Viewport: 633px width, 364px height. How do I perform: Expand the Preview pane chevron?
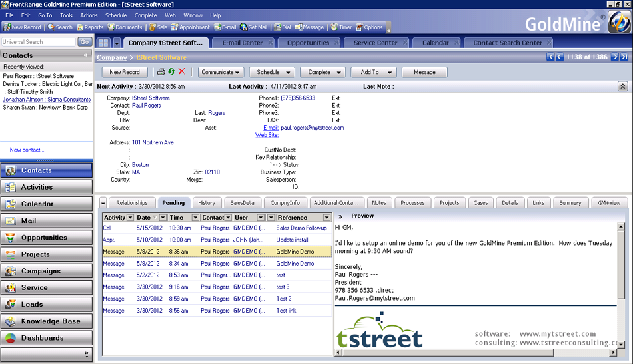(340, 216)
